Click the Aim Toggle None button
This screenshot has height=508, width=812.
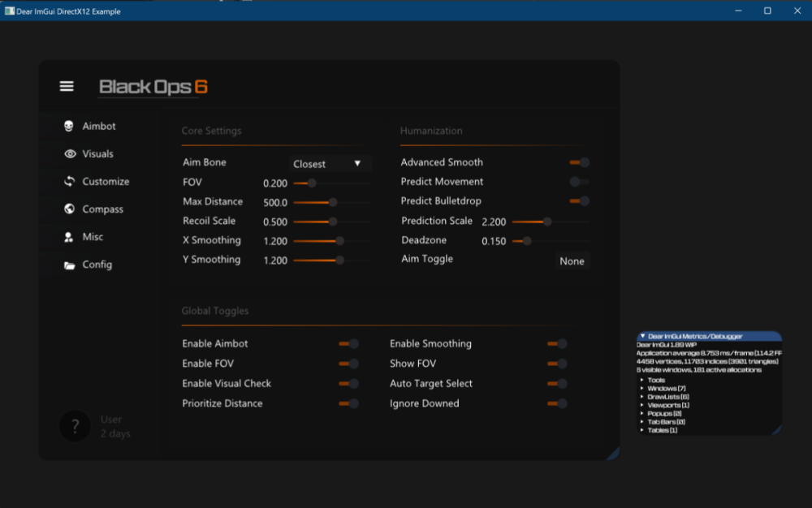click(572, 261)
